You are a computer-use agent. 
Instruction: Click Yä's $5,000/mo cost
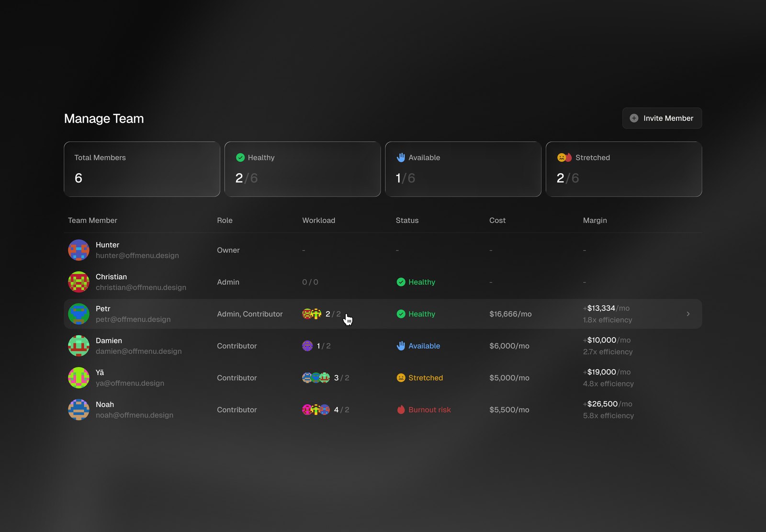(509, 378)
